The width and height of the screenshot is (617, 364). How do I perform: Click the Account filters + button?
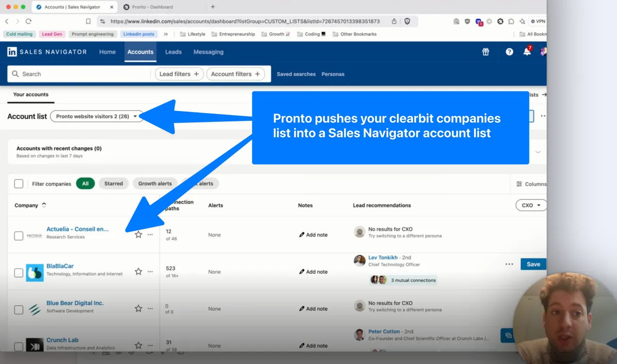(235, 74)
